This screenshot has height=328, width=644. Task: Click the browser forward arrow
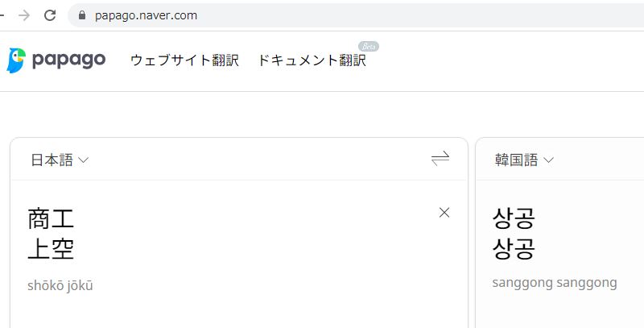[23, 15]
